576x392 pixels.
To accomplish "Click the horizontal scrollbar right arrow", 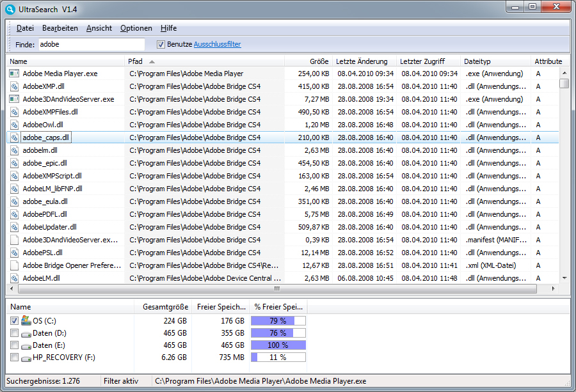I will pyautogui.click(x=553, y=288).
